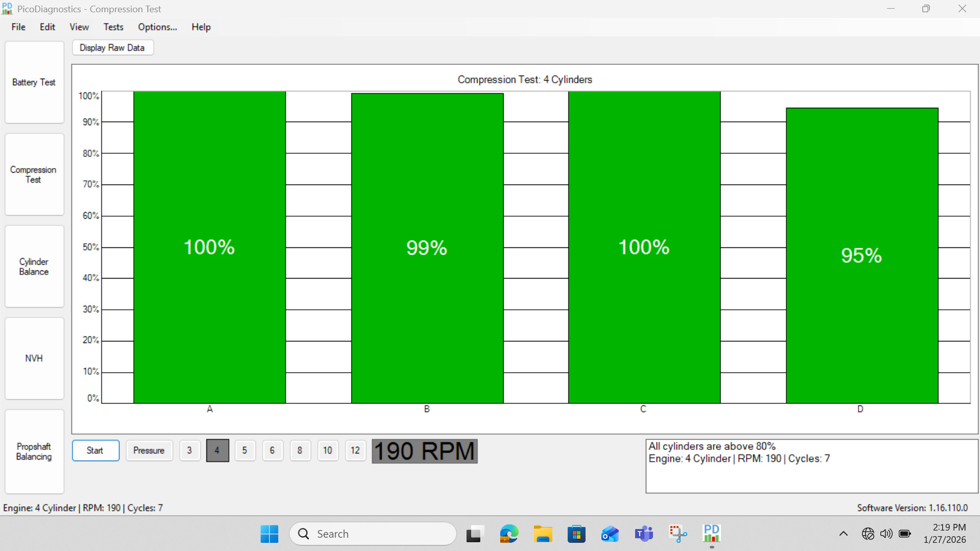Switch to Battery Test panel
980x551 pixels.
(34, 82)
